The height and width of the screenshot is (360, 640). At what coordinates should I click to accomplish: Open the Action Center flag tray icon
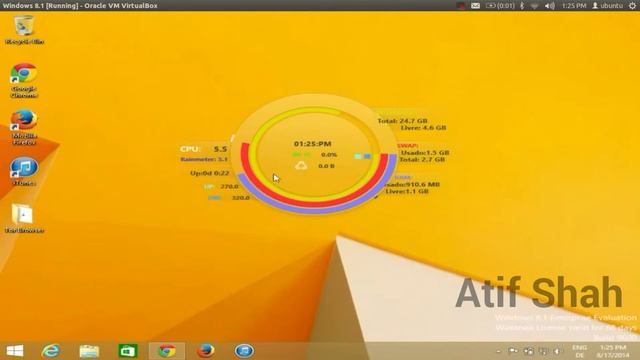513,351
